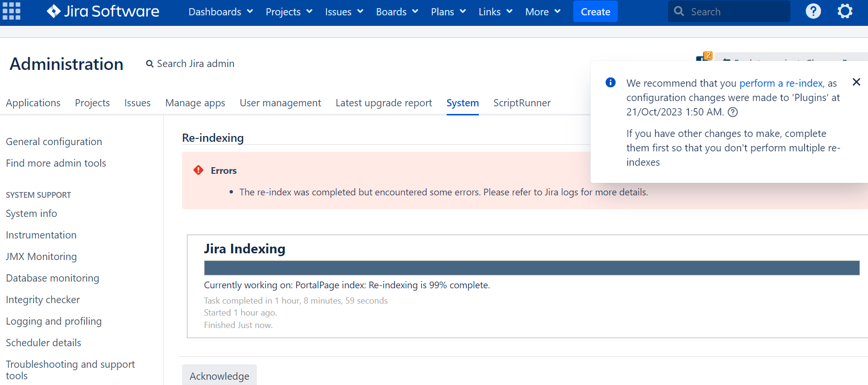Open the settings gear icon

(x=845, y=11)
